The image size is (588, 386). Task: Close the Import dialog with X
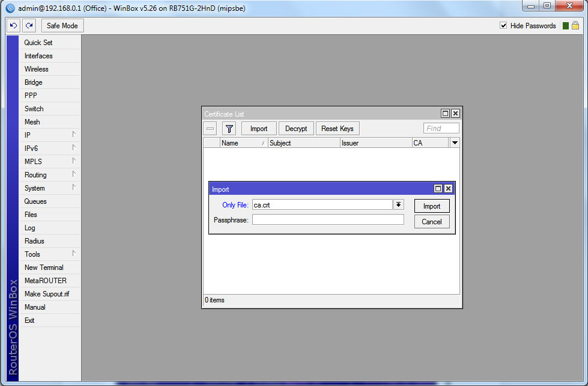pyautogui.click(x=448, y=189)
